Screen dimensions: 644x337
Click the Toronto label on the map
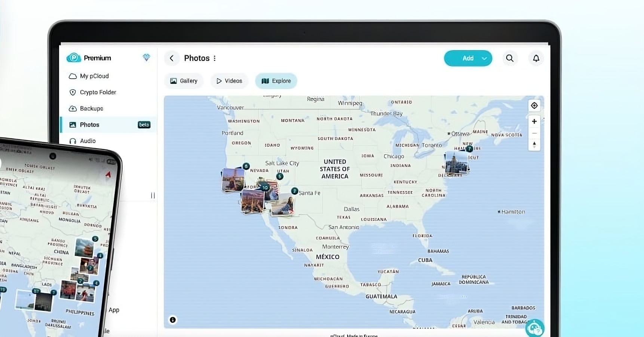[432, 145]
